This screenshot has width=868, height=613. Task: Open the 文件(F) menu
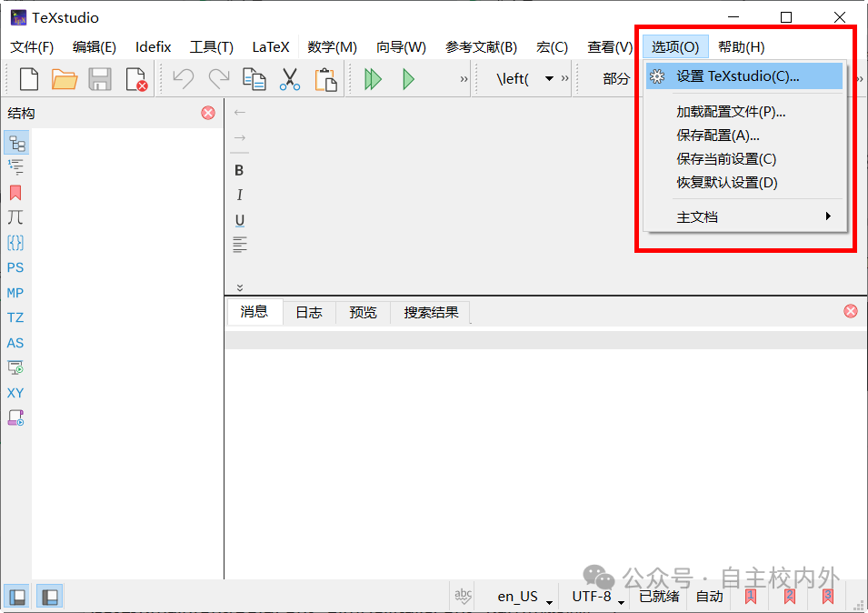tap(32, 47)
